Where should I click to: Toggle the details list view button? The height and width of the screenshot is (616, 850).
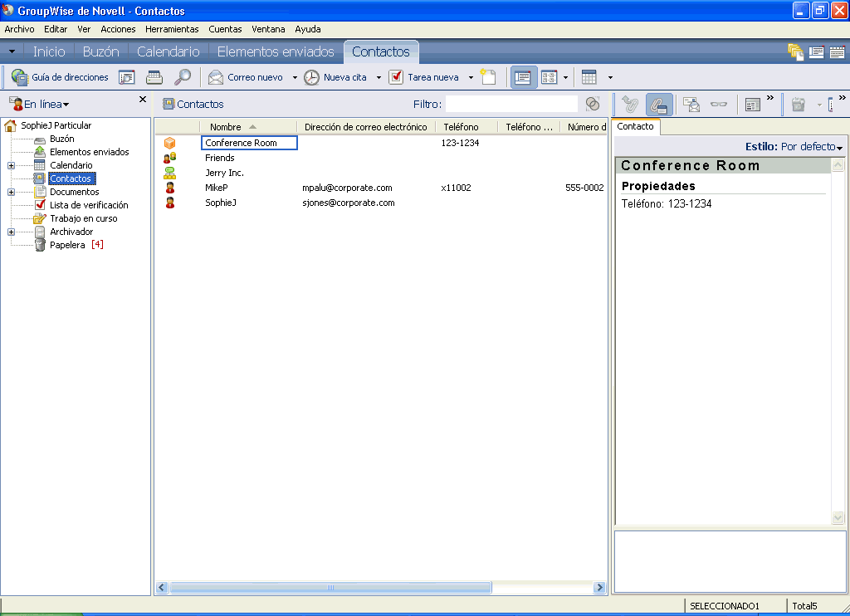coord(523,77)
